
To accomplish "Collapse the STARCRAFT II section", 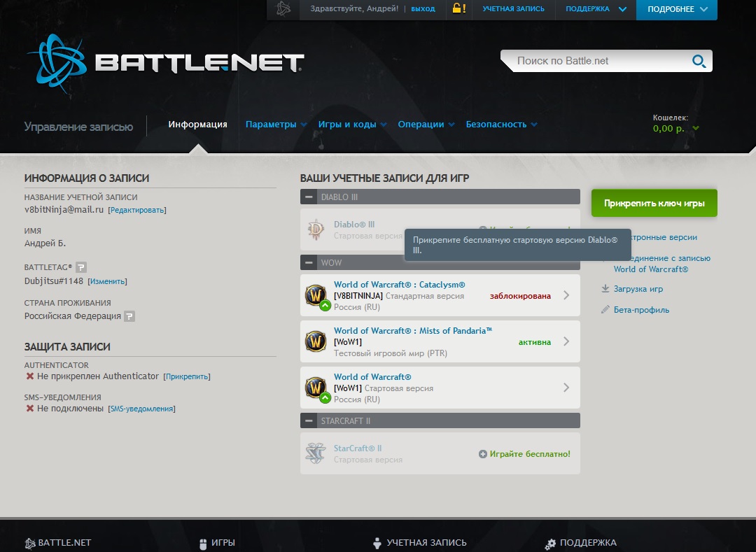I will pos(309,420).
